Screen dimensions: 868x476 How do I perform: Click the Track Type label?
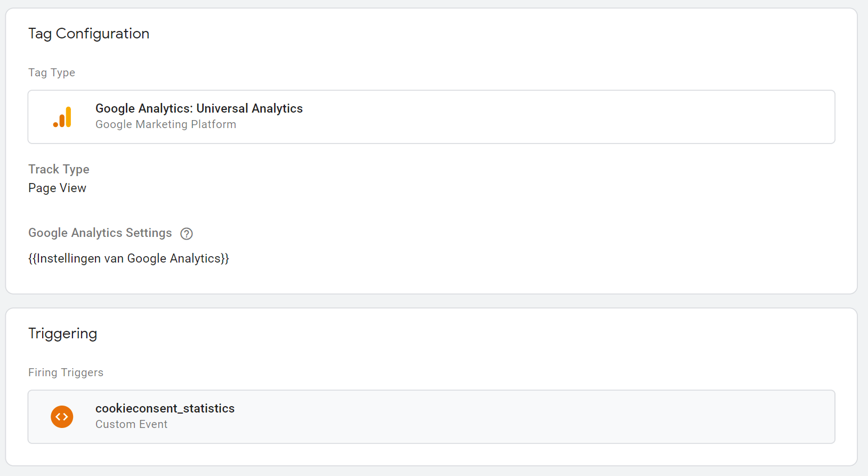pos(59,169)
